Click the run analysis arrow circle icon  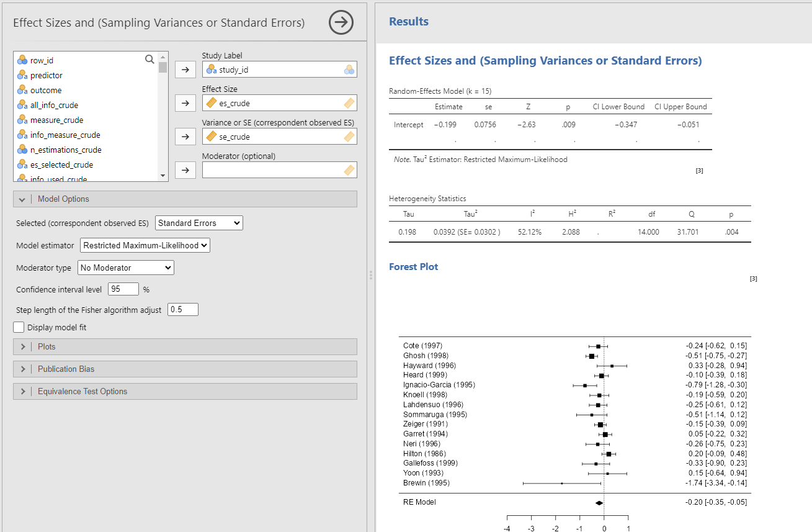[x=341, y=23]
